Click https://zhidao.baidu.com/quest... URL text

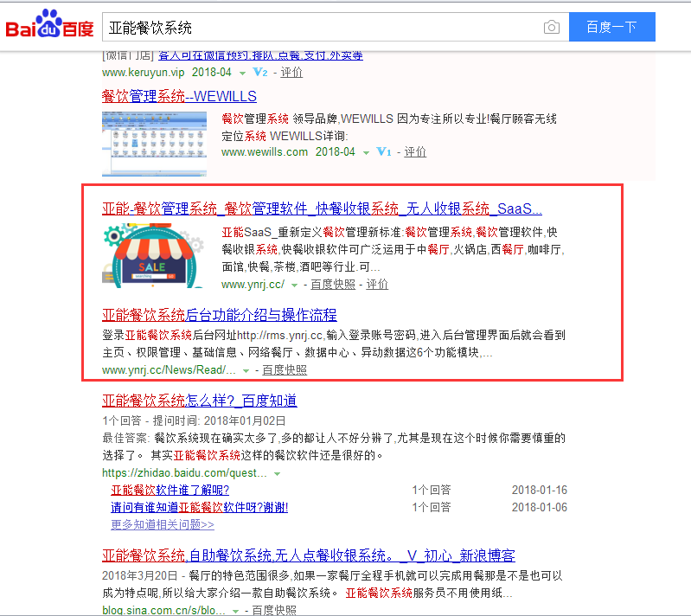pyautogui.click(x=184, y=473)
